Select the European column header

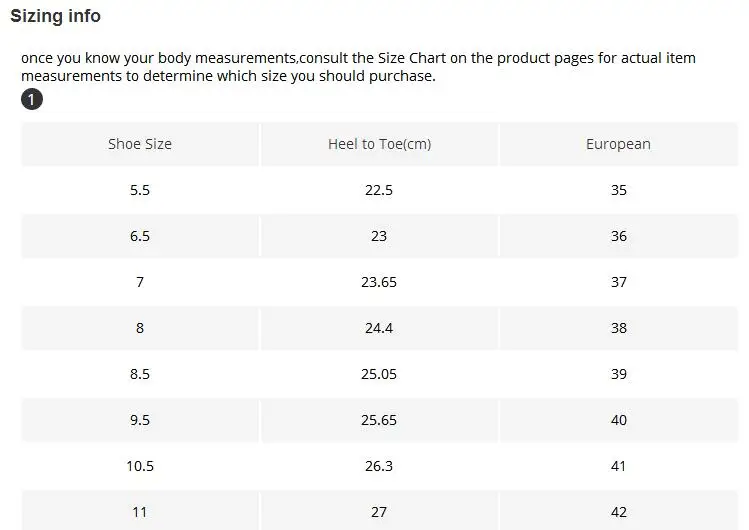coord(618,144)
